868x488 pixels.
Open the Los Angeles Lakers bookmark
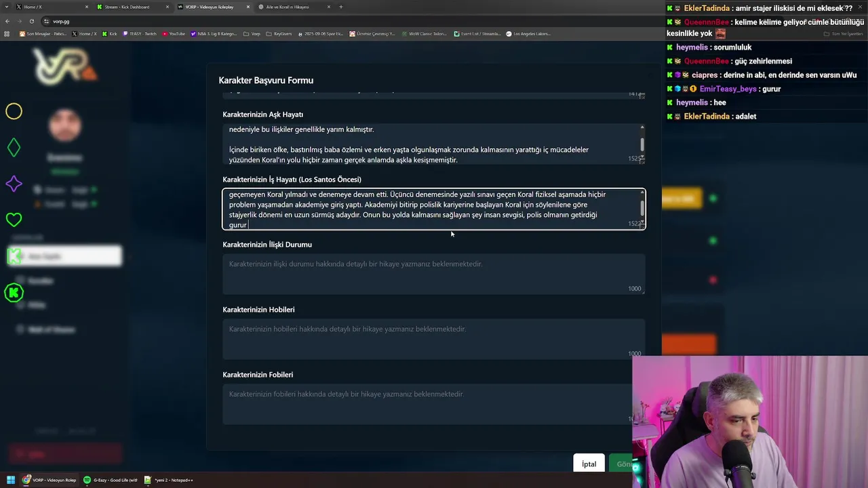(x=528, y=33)
